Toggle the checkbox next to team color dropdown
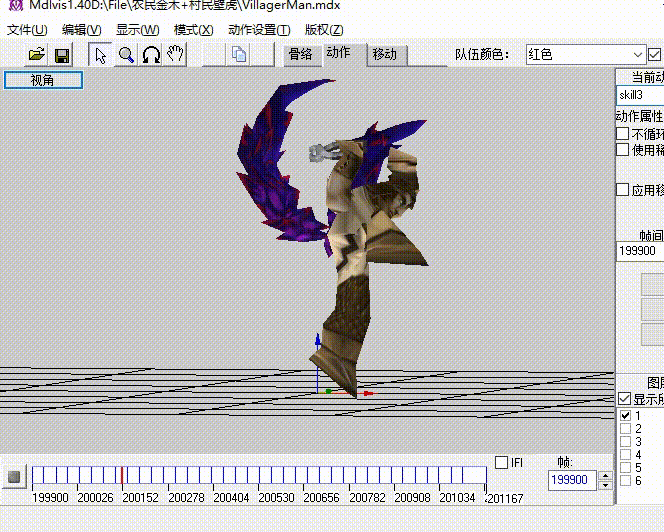664x532 pixels. click(654, 55)
